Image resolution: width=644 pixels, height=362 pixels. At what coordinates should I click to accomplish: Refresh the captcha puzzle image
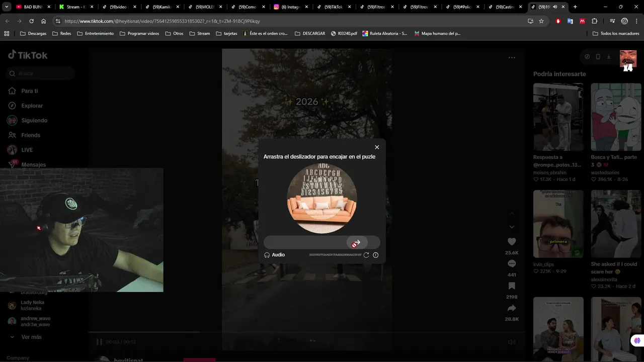tap(366, 255)
